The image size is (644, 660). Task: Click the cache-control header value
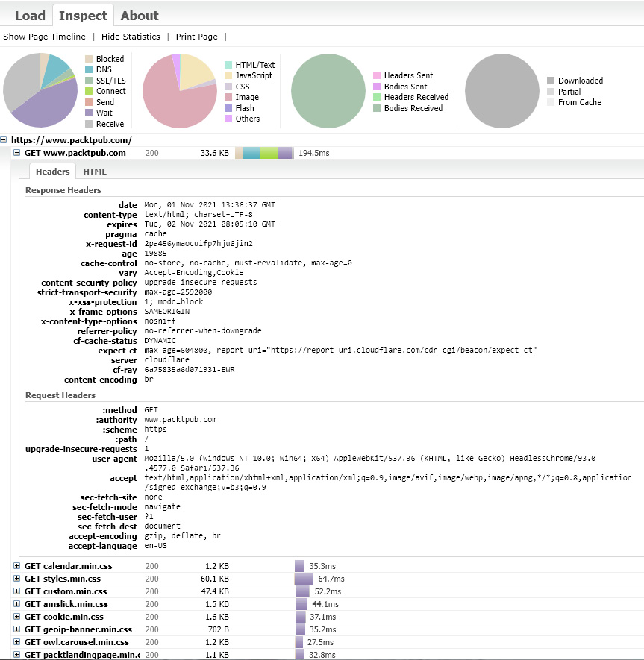(x=248, y=263)
